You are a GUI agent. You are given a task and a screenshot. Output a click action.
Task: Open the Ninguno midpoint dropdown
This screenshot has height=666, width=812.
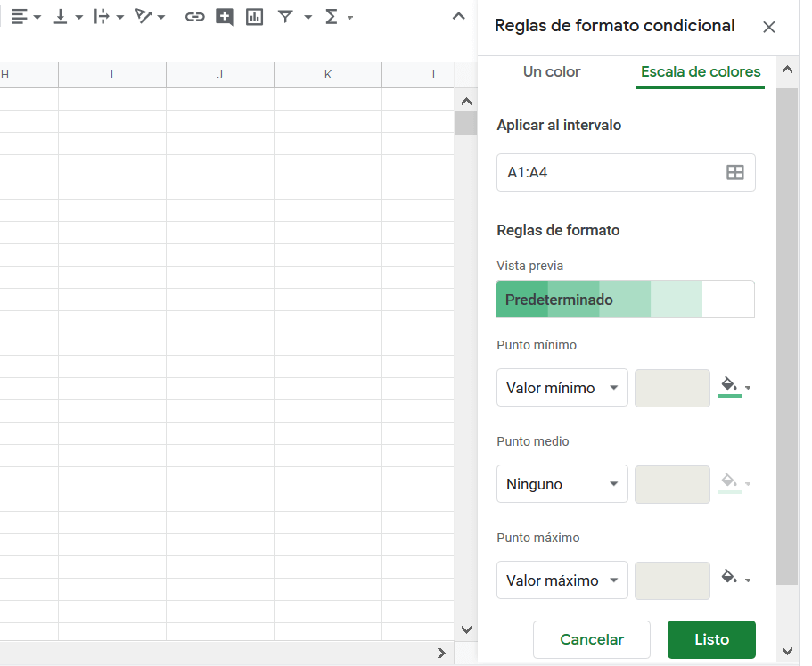[x=562, y=484]
